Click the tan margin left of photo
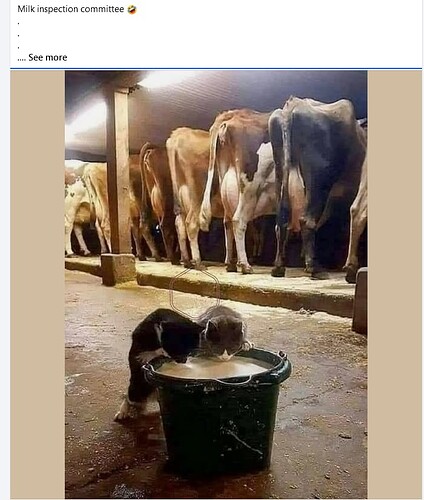Image resolution: width=424 pixels, height=500 pixels. [37, 284]
